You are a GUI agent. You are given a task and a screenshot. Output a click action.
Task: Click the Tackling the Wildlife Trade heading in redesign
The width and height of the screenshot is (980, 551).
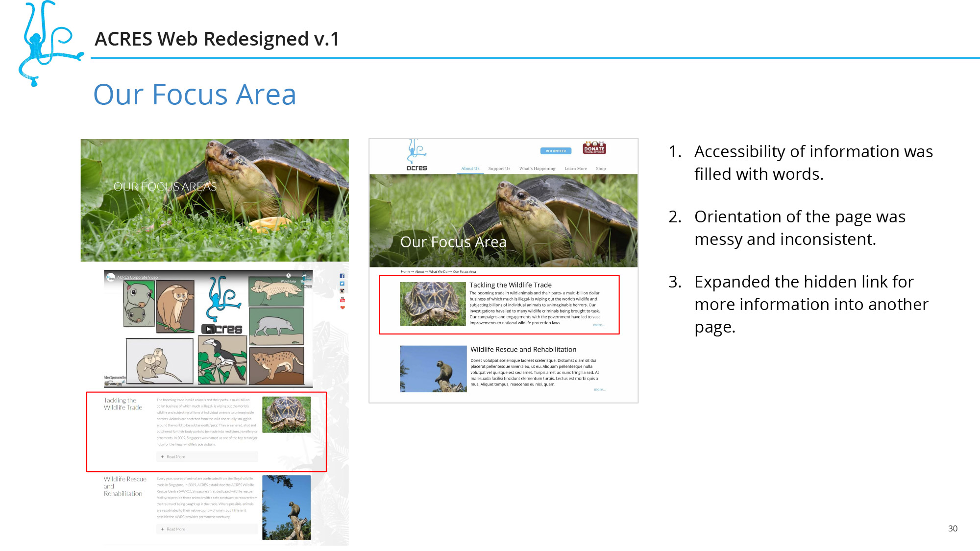coord(511,285)
